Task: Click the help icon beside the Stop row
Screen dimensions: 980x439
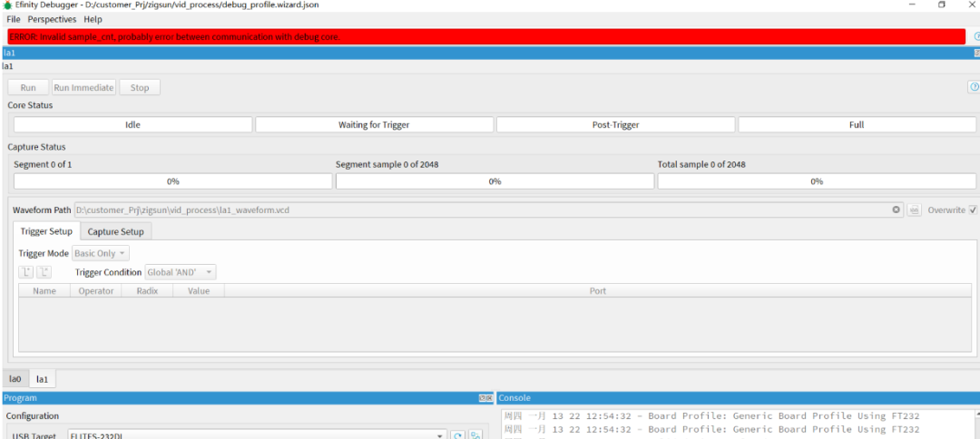Action: 974,87
